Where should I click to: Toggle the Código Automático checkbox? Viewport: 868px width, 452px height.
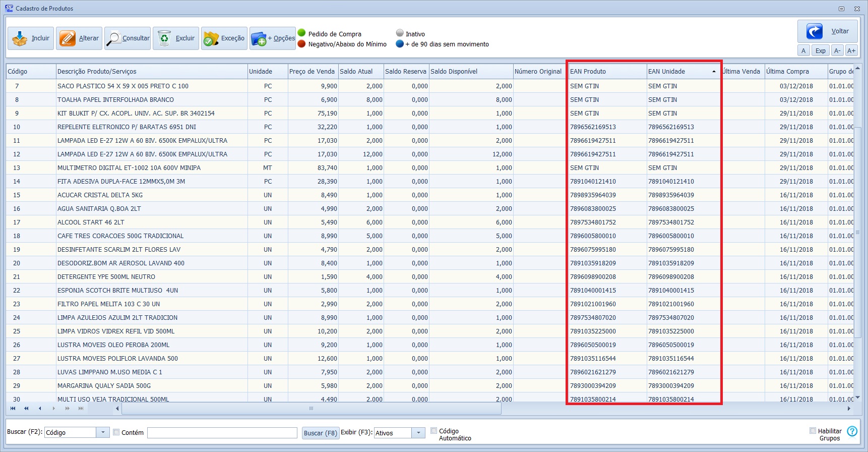(434, 431)
